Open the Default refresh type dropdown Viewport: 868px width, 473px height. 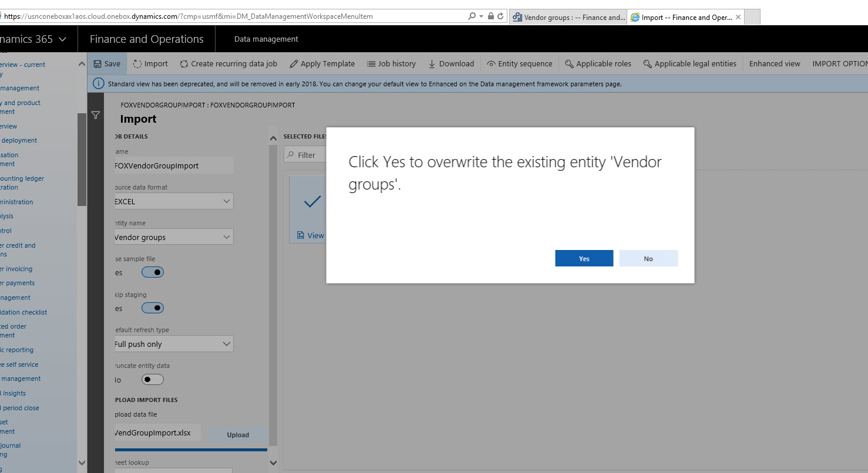pos(225,343)
